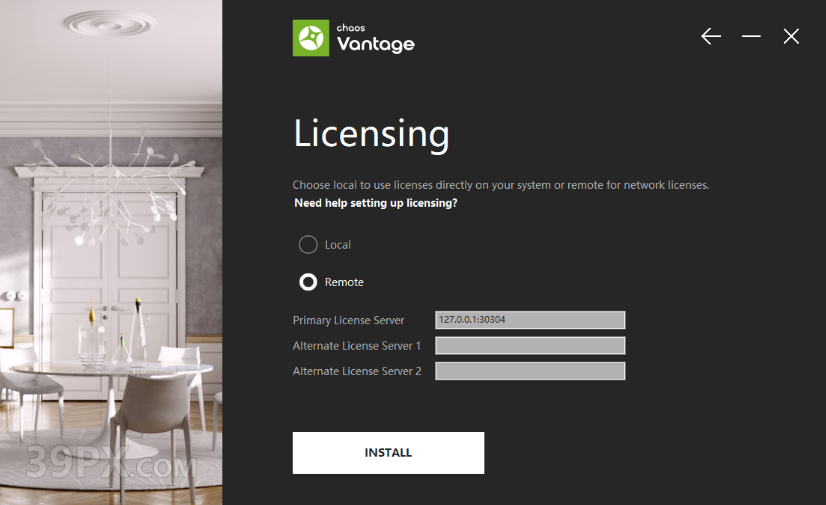
Task: Click the dining room render image
Action: [111, 252]
